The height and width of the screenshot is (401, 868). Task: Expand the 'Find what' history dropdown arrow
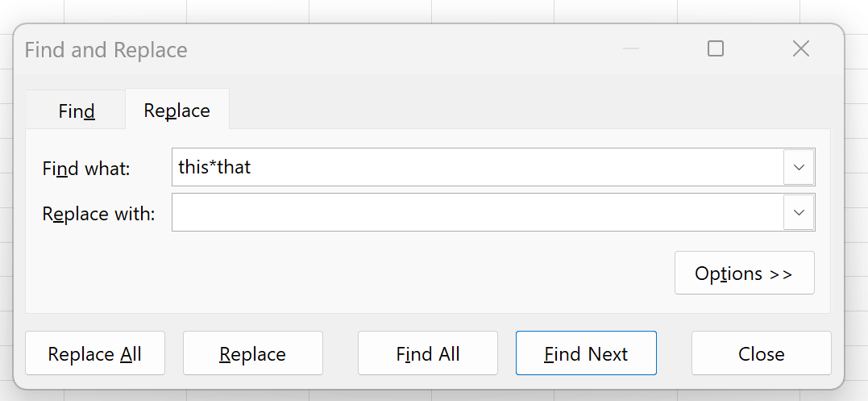(x=799, y=167)
